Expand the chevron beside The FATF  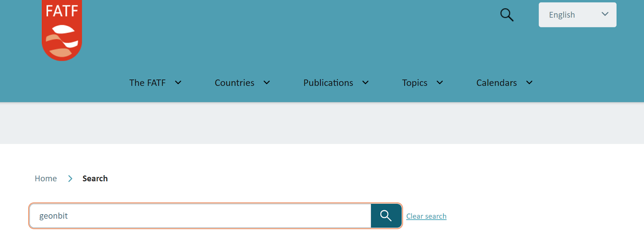[x=178, y=83]
